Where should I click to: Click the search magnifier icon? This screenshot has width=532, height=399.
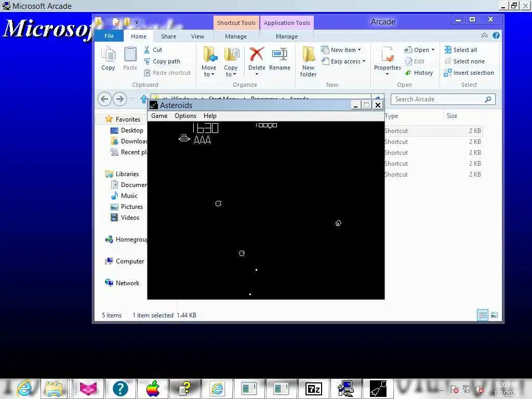point(488,99)
